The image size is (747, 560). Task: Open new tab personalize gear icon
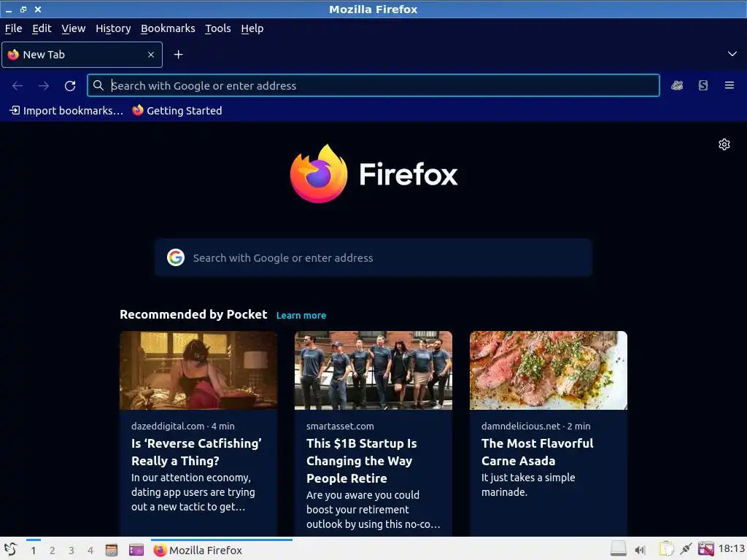(x=724, y=144)
